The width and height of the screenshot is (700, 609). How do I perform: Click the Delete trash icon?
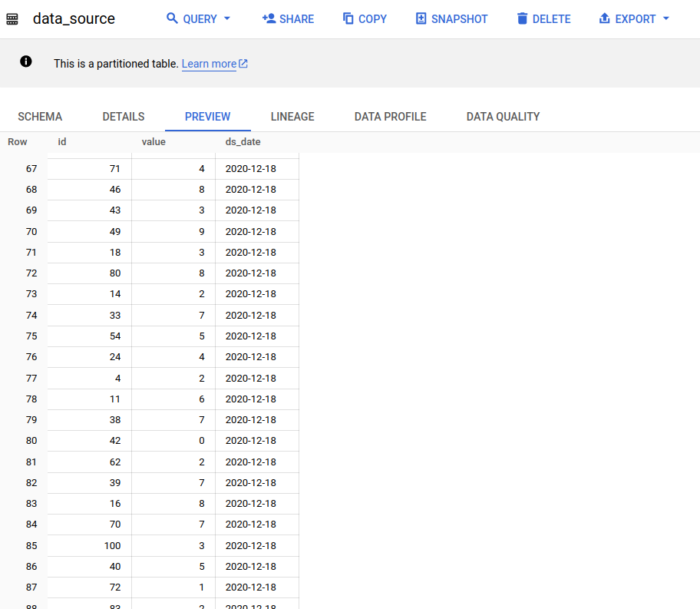click(522, 18)
